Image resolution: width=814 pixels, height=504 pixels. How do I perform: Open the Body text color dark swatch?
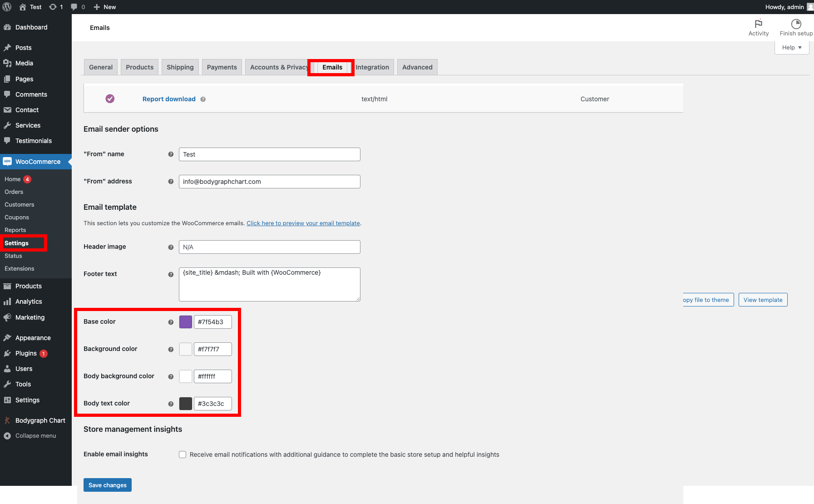[x=186, y=404]
